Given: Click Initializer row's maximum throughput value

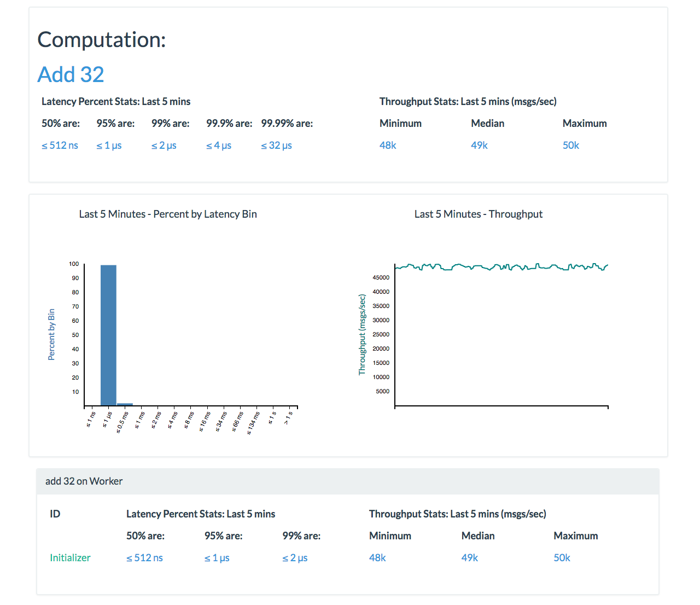Looking at the screenshot, I should coord(562,558).
